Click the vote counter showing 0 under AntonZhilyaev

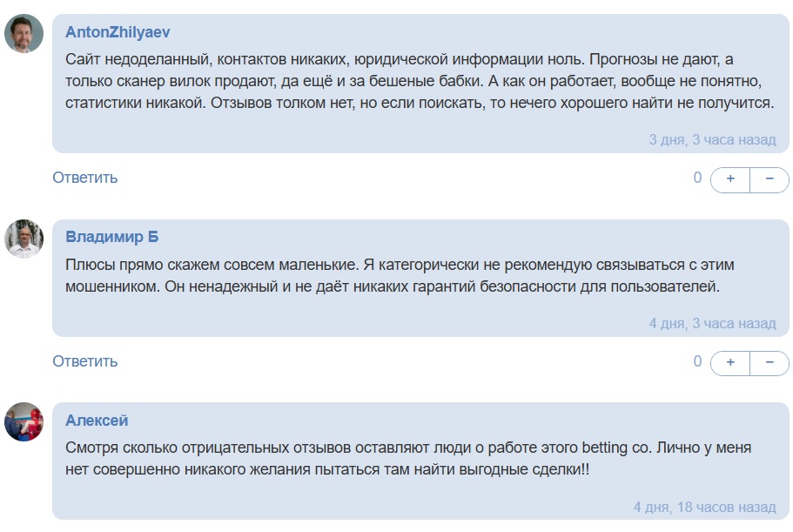point(696,178)
